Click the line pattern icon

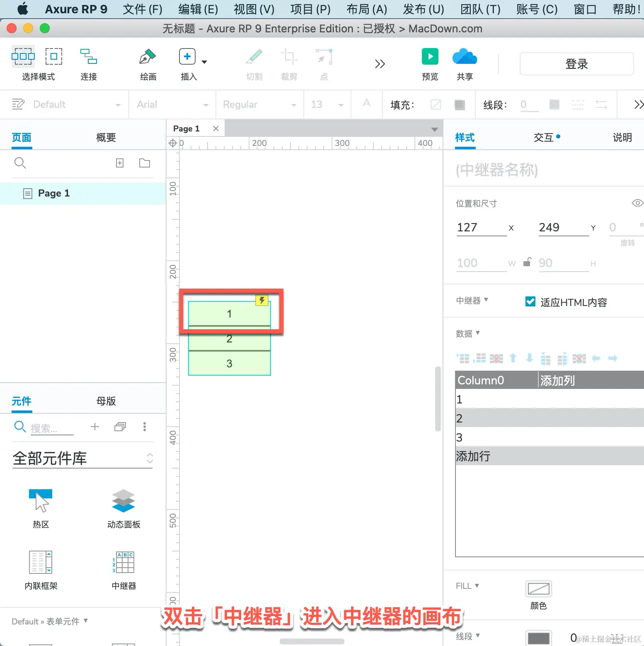tap(578, 104)
